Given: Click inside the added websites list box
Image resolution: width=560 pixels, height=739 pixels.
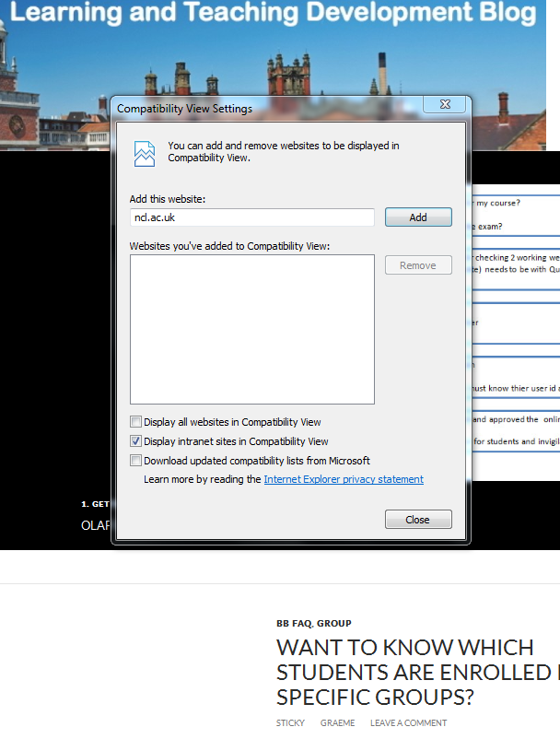Looking at the screenshot, I should [251, 329].
